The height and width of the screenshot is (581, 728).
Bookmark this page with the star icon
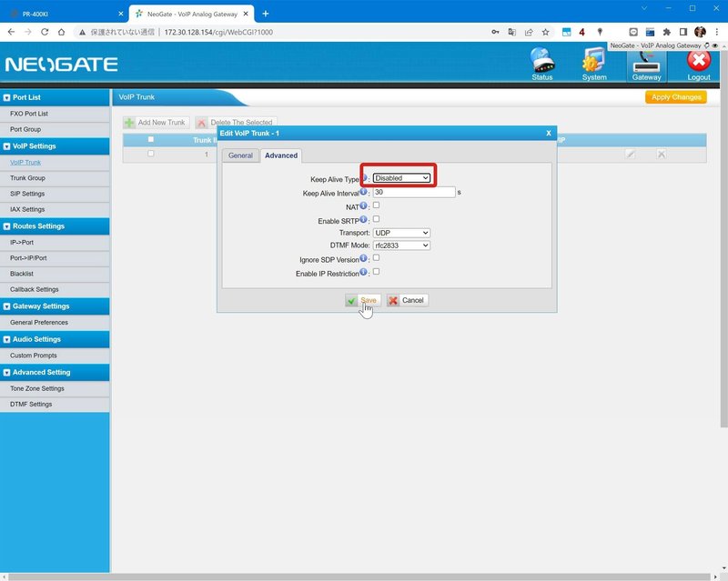[x=545, y=32]
